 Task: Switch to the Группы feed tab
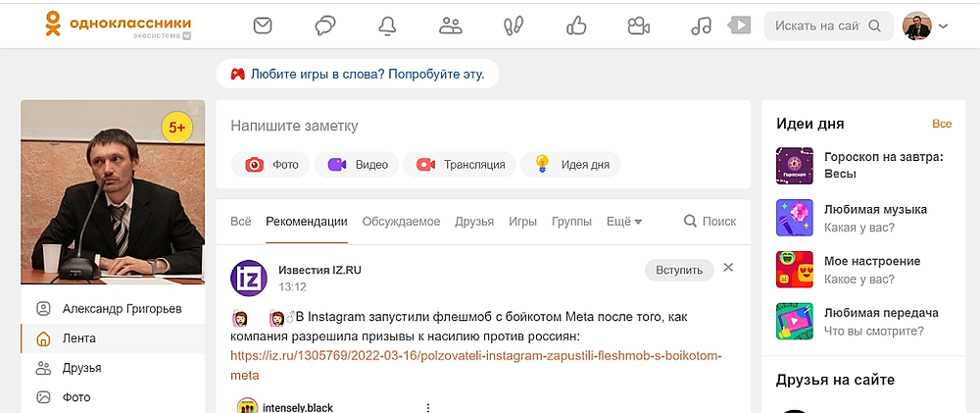click(x=572, y=222)
